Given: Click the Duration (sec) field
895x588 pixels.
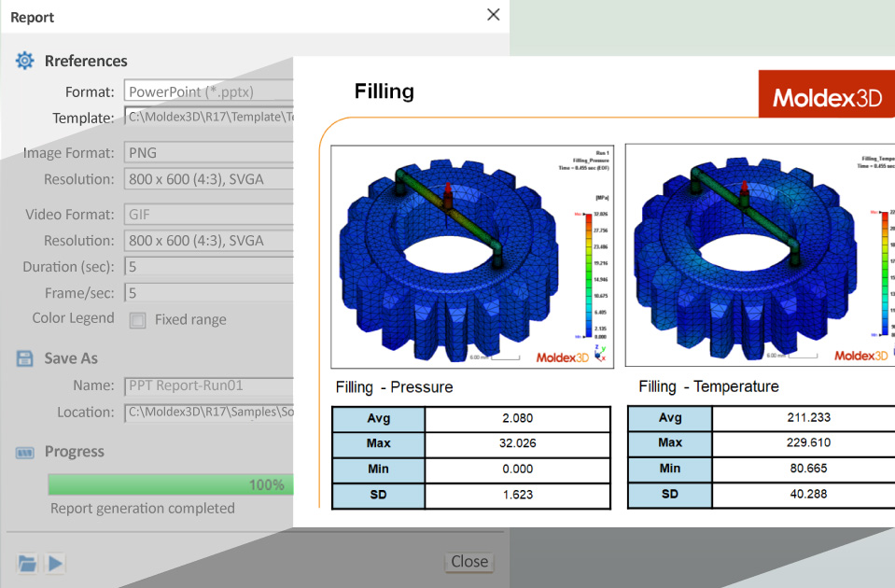Looking at the screenshot, I should 208,267.
